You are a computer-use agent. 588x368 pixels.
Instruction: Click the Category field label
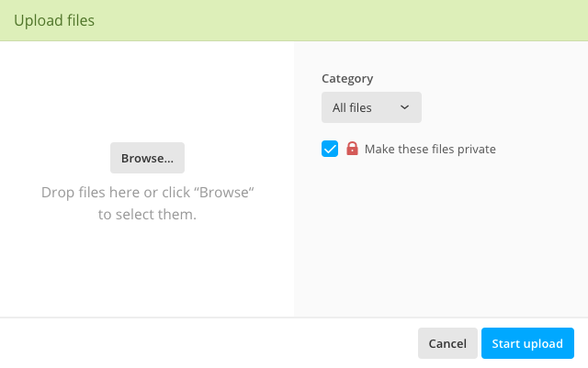click(x=347, y=79)
